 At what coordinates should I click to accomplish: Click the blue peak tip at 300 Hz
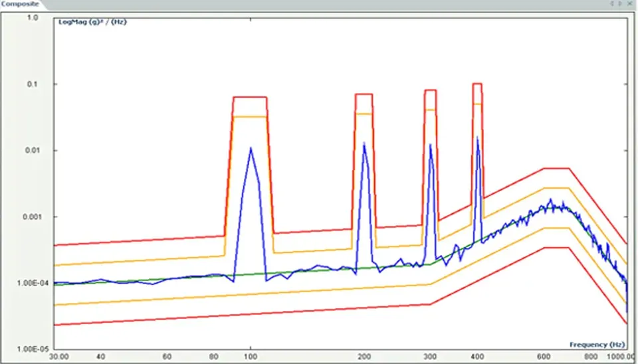pyautogui.click(x=431, y=145)
